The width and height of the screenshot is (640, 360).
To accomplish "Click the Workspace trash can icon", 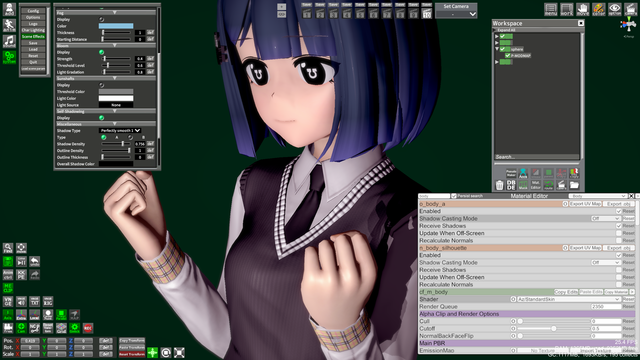I will pos(499,185).
